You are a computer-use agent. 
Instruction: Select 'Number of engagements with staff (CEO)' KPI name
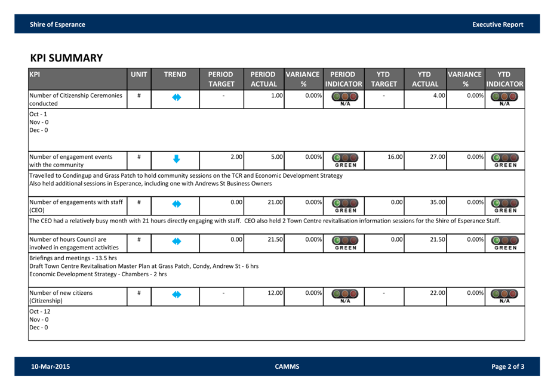point(76,206)
